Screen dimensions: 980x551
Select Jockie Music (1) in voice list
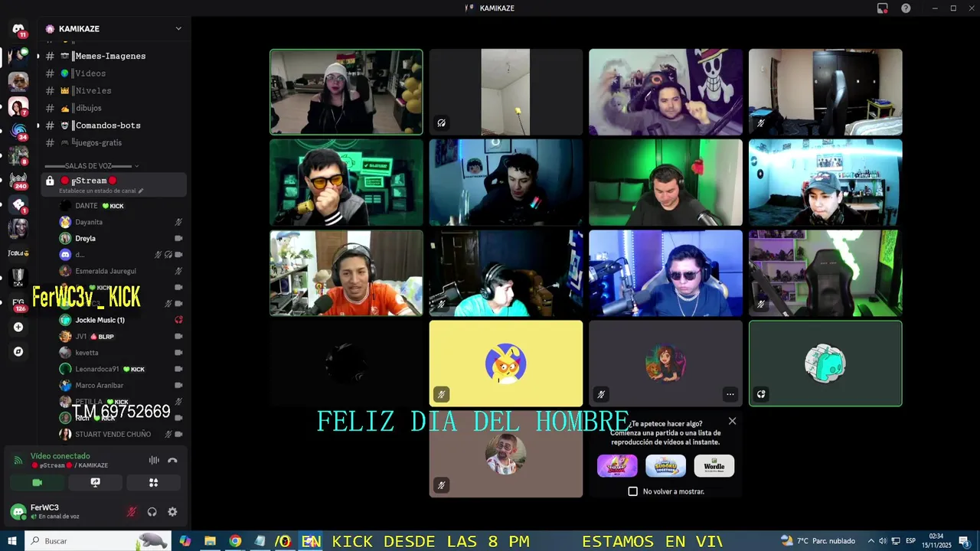tap(121, 320)
